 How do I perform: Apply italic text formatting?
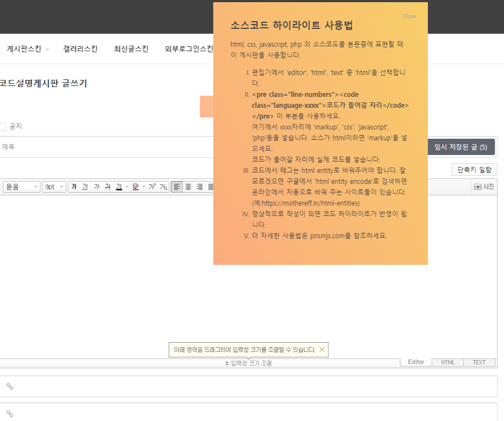pos(96,187)
